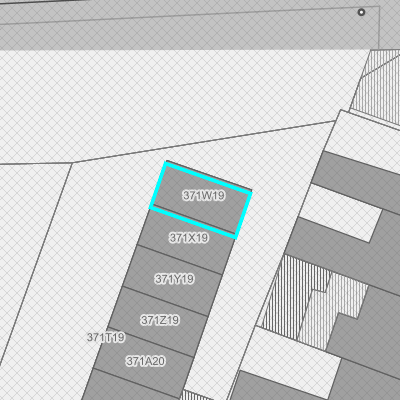Select the dark building in the bottom-right corner

(x=367, y=382)
